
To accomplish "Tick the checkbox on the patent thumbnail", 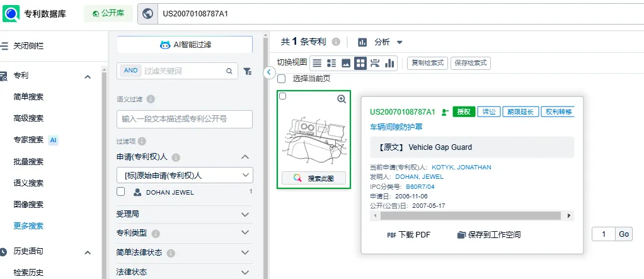I will (282, 96).
